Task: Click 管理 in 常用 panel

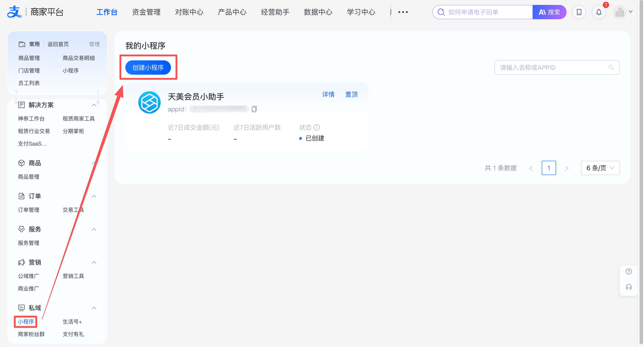Action: pos(94,44)
